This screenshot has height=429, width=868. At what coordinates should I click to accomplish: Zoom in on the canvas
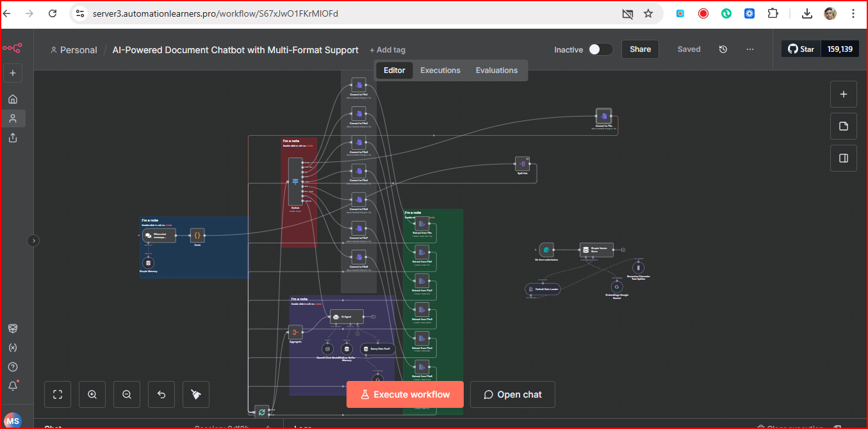click(x=92, y=394)
